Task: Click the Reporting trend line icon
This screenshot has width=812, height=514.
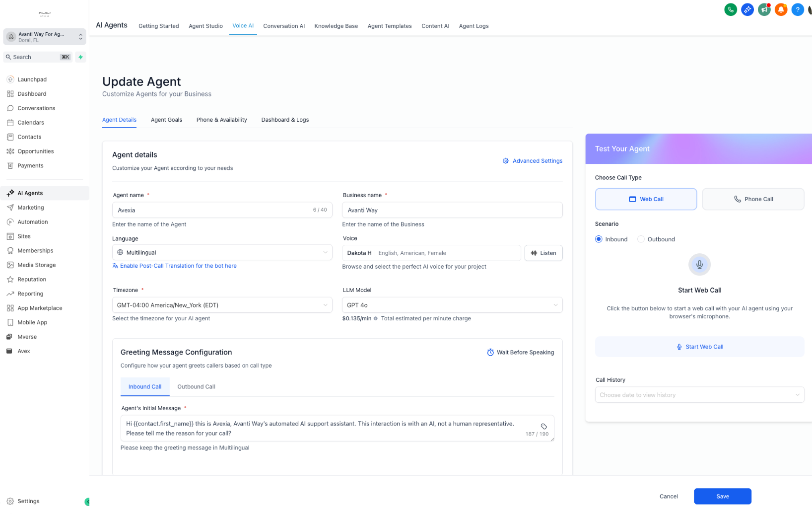Action: tap(10, 294)
